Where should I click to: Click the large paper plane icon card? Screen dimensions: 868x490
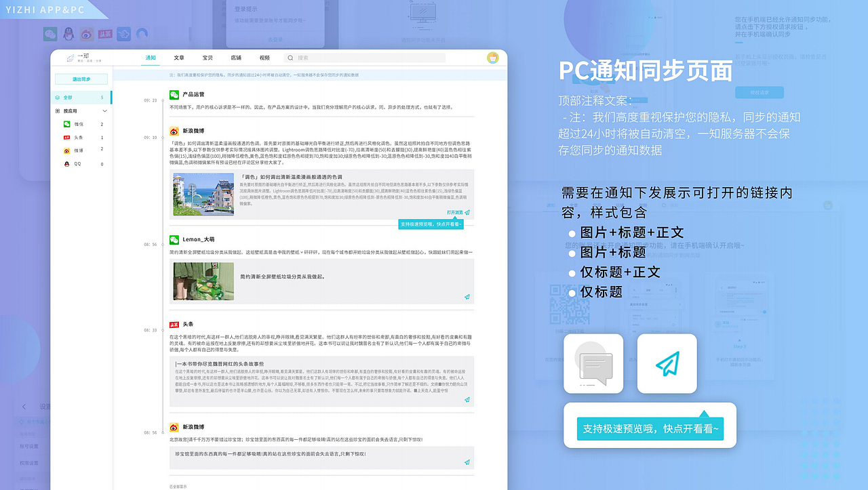pos(667,363)
